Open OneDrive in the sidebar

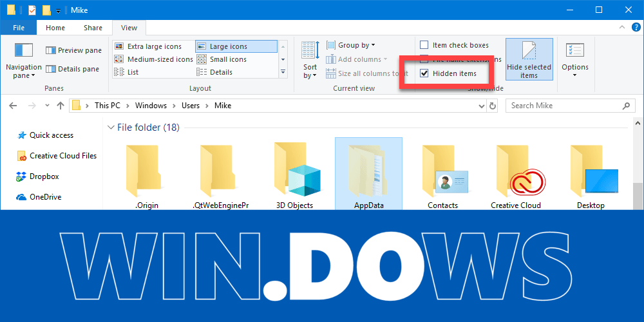click(39, 197)
